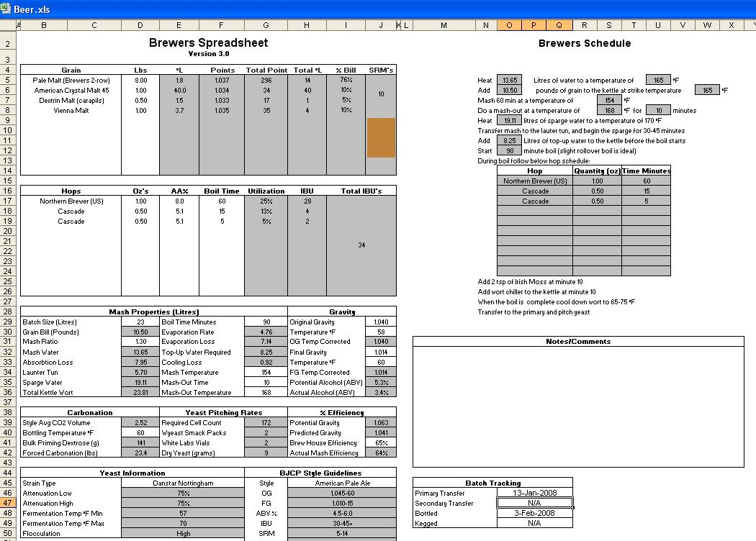Click Mash Temperature value 154

266,373
